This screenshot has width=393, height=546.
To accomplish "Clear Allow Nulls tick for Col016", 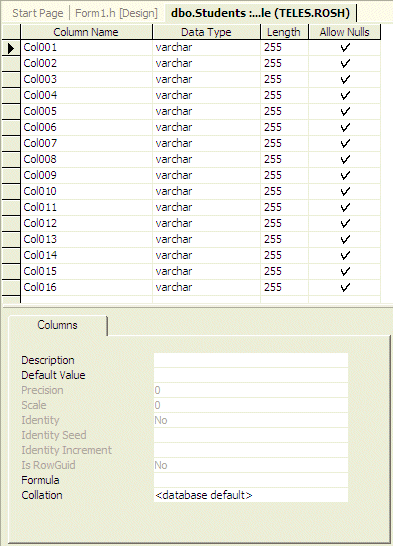I will point(345,288).
